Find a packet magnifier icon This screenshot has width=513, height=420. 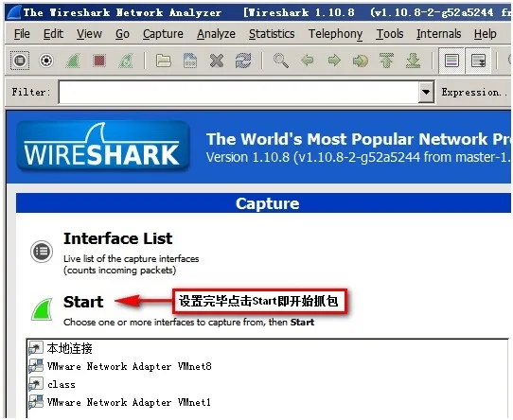281,61
